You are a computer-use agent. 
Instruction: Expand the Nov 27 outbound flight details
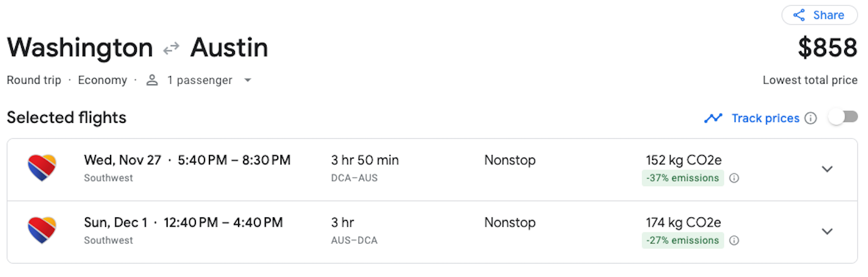pos(827,169)
